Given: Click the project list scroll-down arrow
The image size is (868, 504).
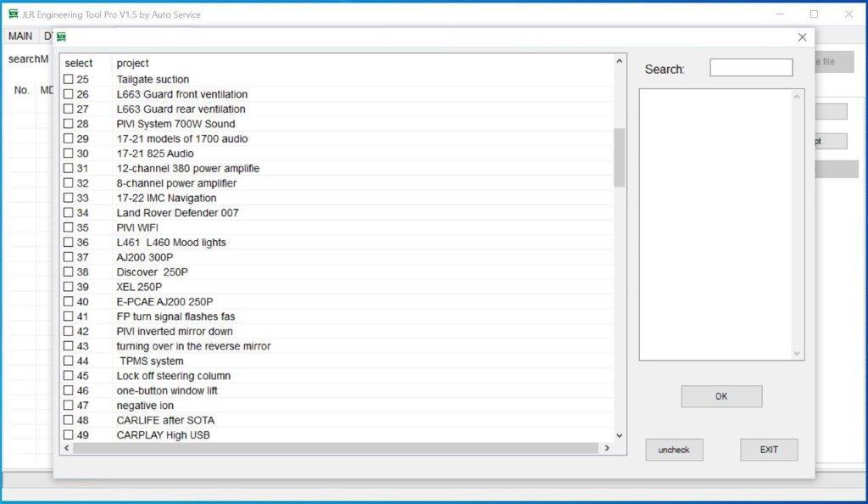Looking at the screenshot, I should point(620,436).
